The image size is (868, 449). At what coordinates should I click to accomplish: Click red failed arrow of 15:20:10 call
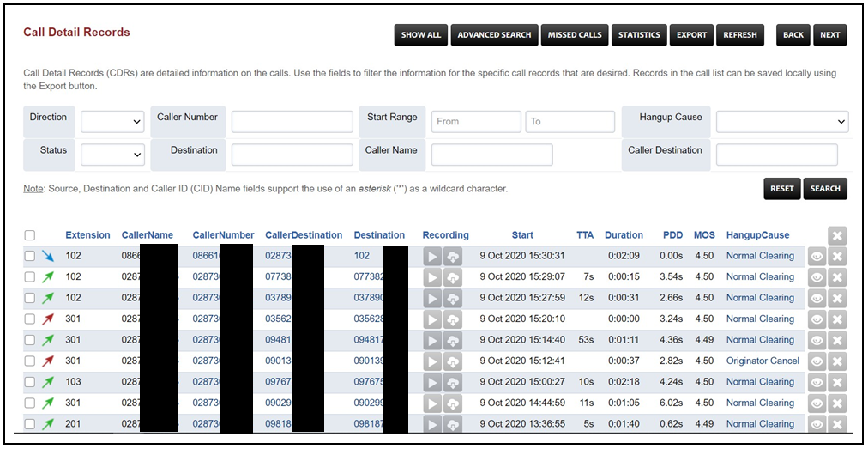[x=49, y=319]
